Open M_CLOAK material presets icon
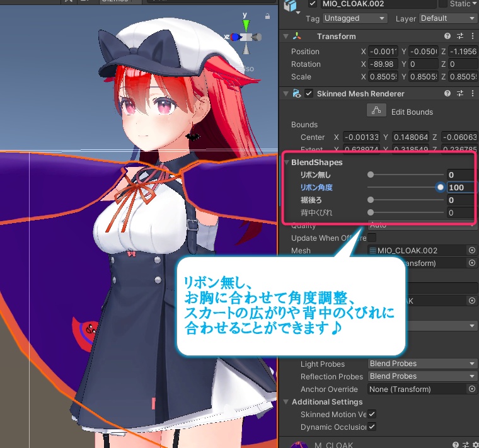Viewport: 479px width, 448px height. click(466, 445)
